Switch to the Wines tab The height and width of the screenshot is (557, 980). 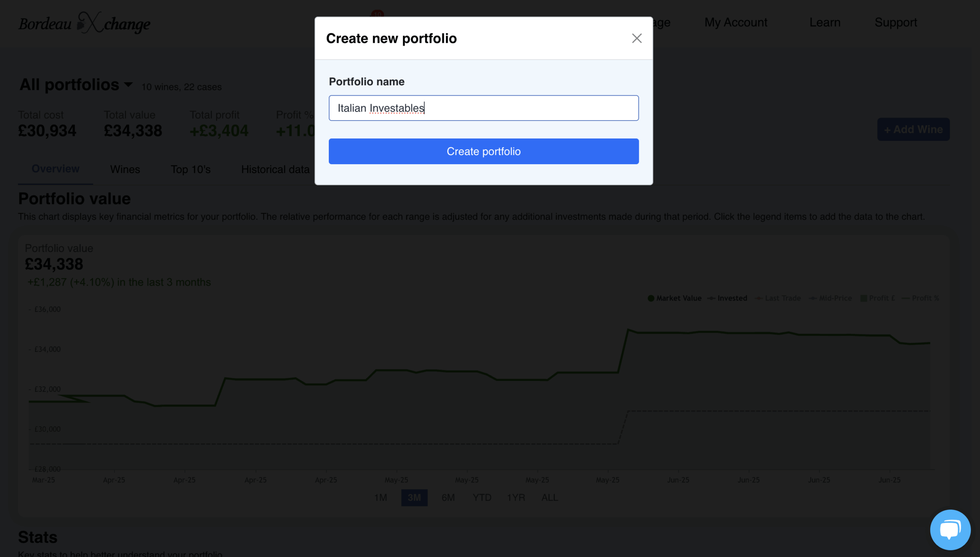[125, 169]
